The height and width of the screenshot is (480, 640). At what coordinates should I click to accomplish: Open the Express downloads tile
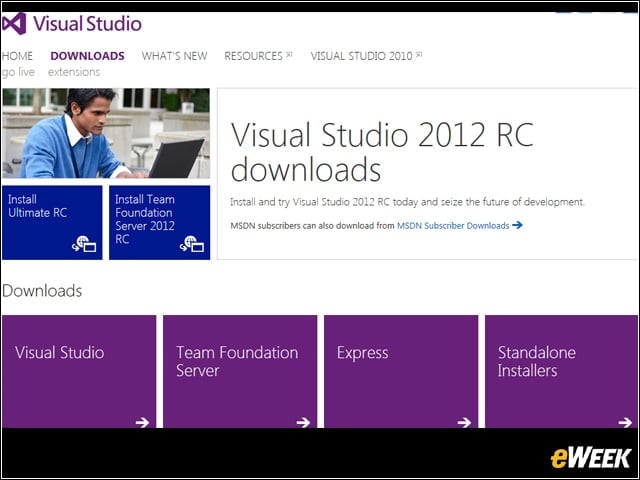[x=401, y=371]
